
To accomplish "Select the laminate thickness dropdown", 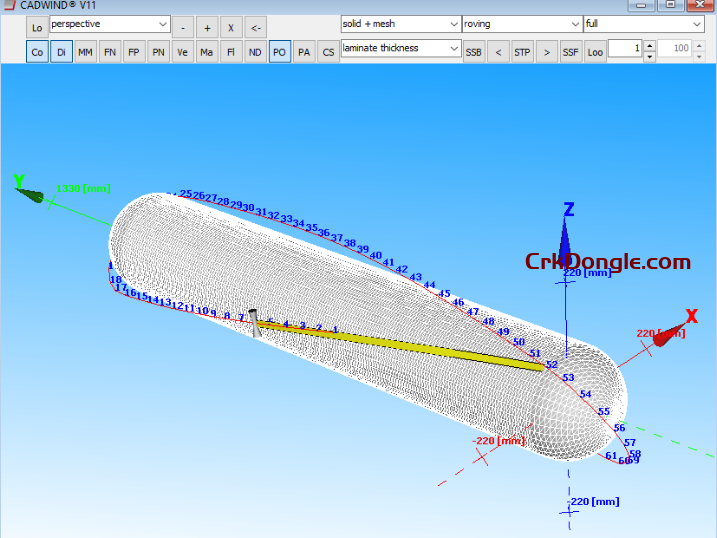I will coord(399,48).
